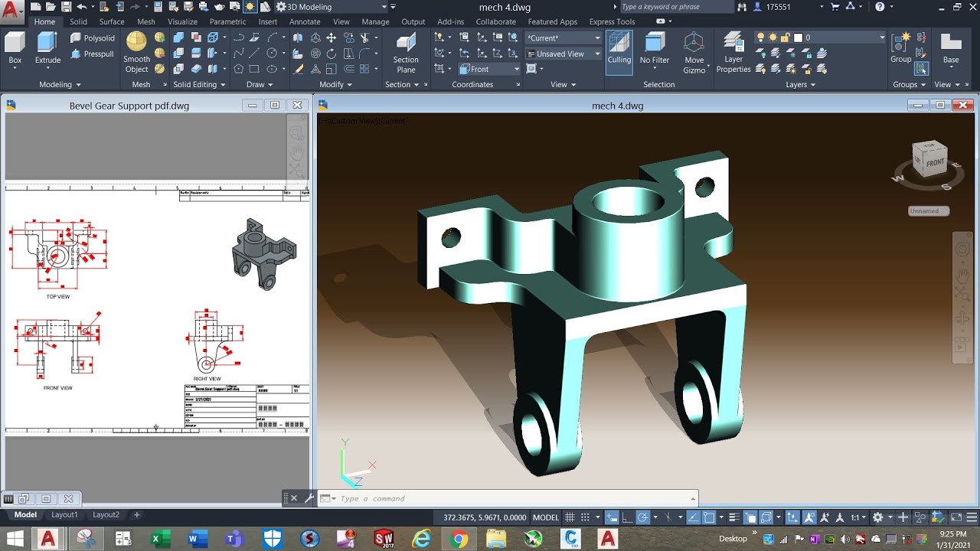This screenshot has height=551, width=980.
Task: Select the Circle tool in Draw panel
Action: (272, 54)
